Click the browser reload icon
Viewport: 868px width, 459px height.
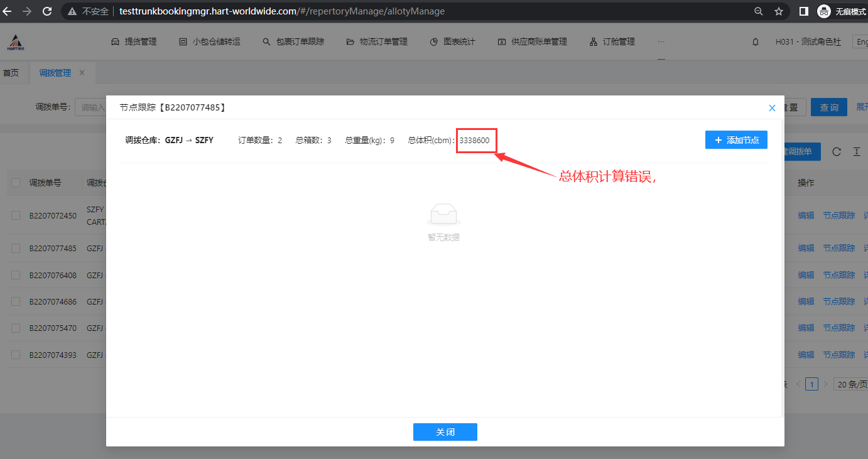pyautogui.click(x=46, y=11)
